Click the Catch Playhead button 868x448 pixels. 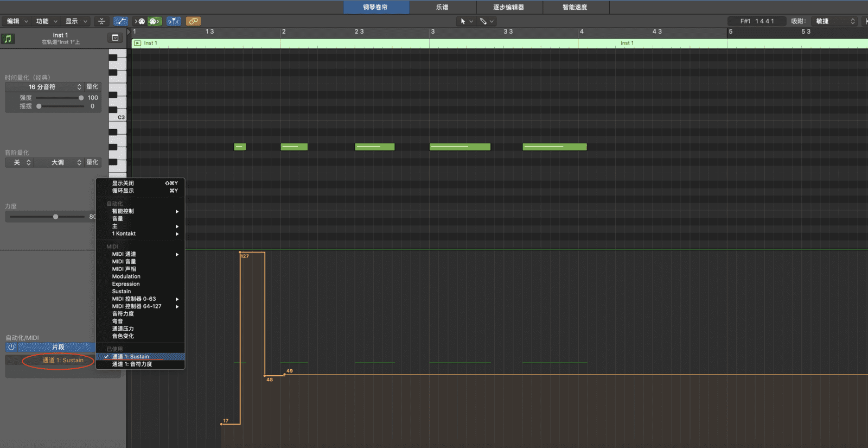click(174, 21)
